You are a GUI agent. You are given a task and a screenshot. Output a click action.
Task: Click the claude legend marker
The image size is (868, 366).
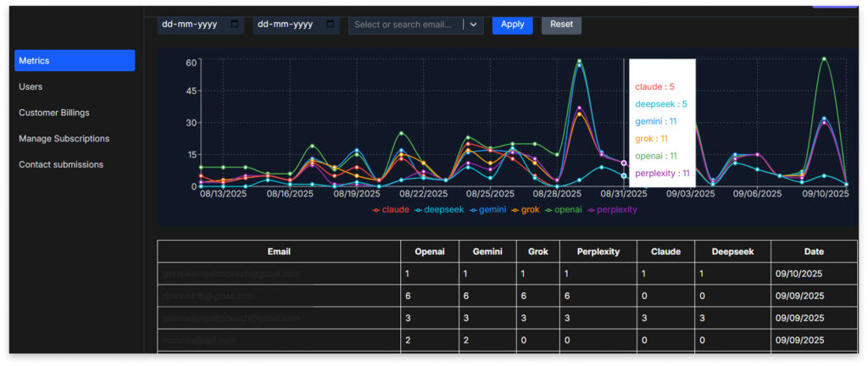pyautogui.click(x=376, y=209)
